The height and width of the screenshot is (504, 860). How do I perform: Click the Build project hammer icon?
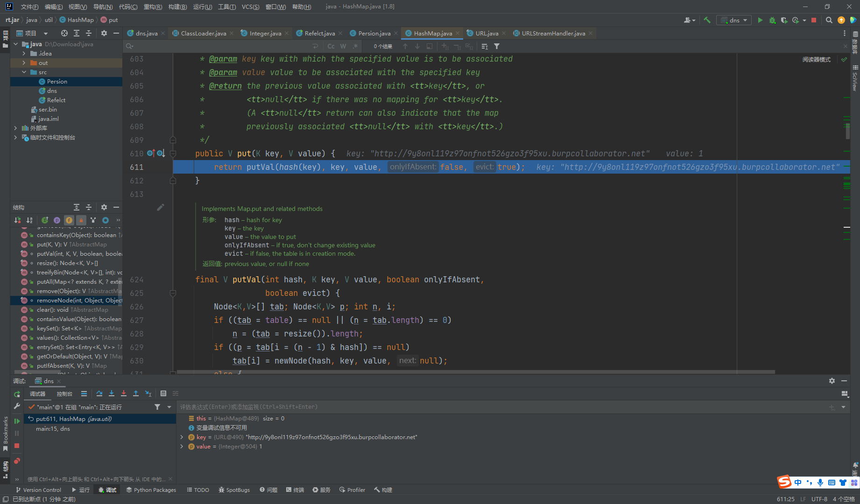click(x=707, y=20)
